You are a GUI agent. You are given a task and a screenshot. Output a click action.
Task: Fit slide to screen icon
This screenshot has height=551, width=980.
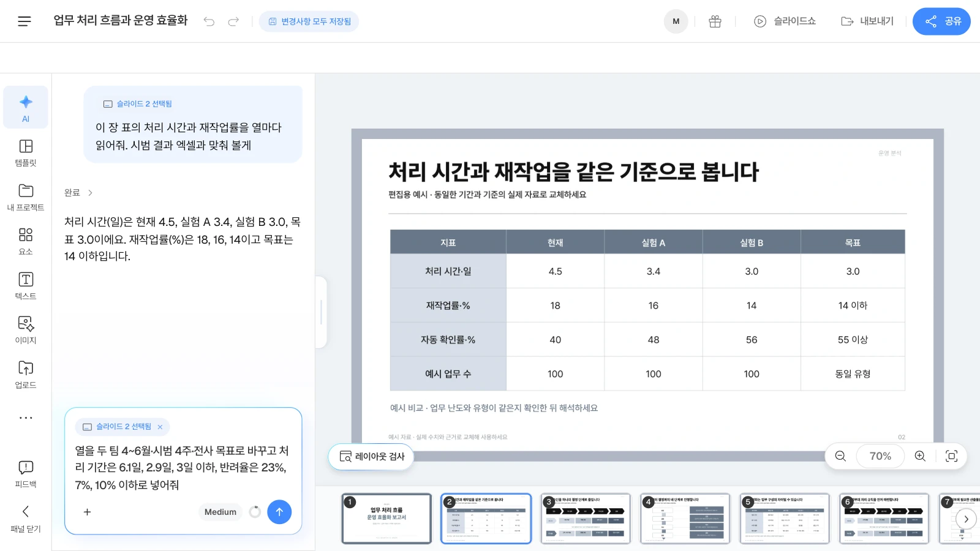[x=951, y=456]
